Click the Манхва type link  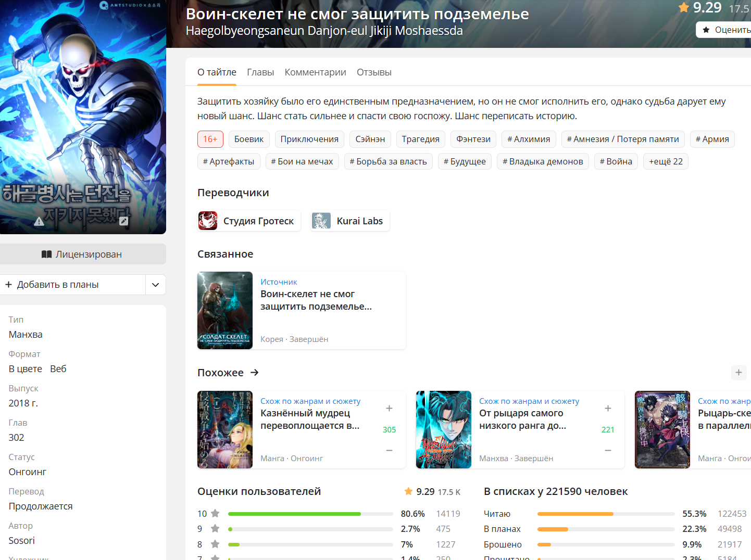pyautogui.click(x=26, y=335)
